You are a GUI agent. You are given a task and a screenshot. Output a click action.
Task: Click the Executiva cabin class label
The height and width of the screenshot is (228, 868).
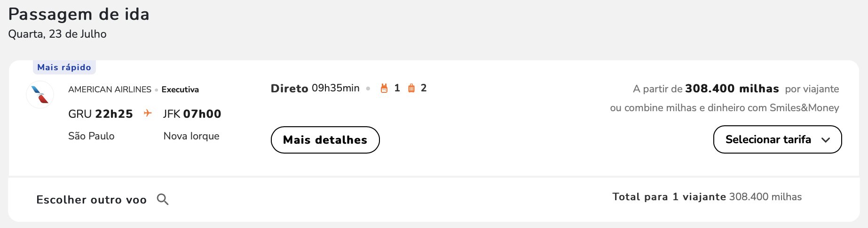coord(180,90)
